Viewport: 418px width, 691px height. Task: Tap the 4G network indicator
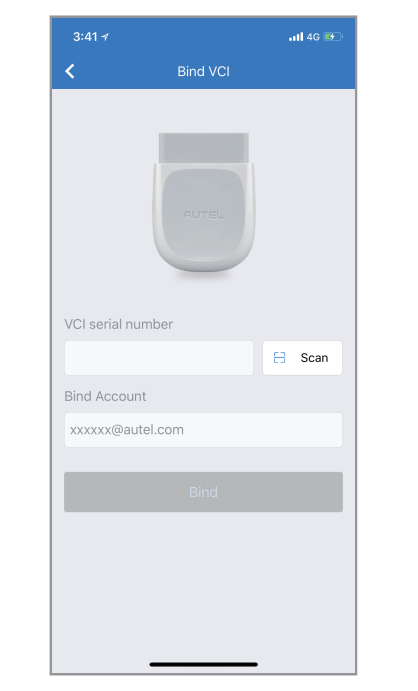(313, 37)
